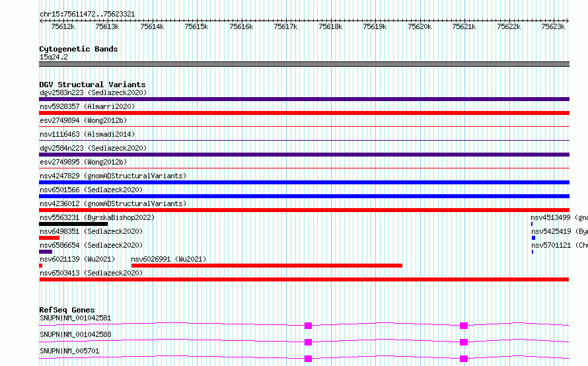Open the nsv5701121 variant label
This screenshot has height=366, width=588.
coord(560,245)
